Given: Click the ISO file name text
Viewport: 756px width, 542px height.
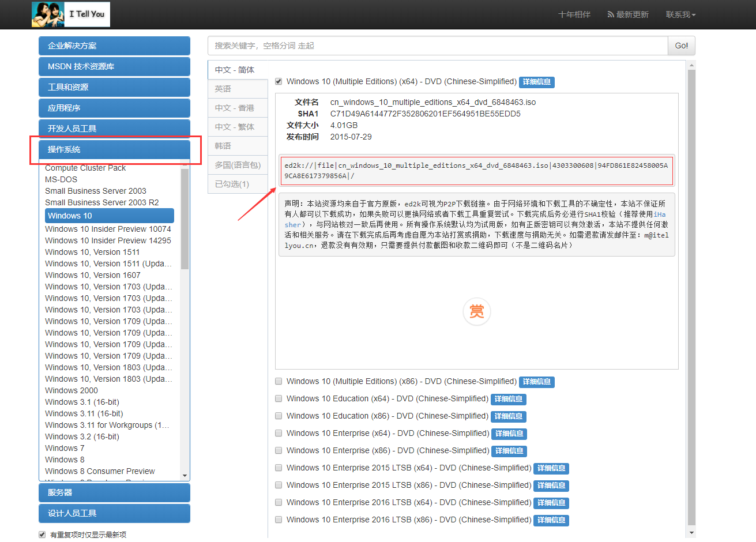Looking at the screenshot, I should coord(433,102).
